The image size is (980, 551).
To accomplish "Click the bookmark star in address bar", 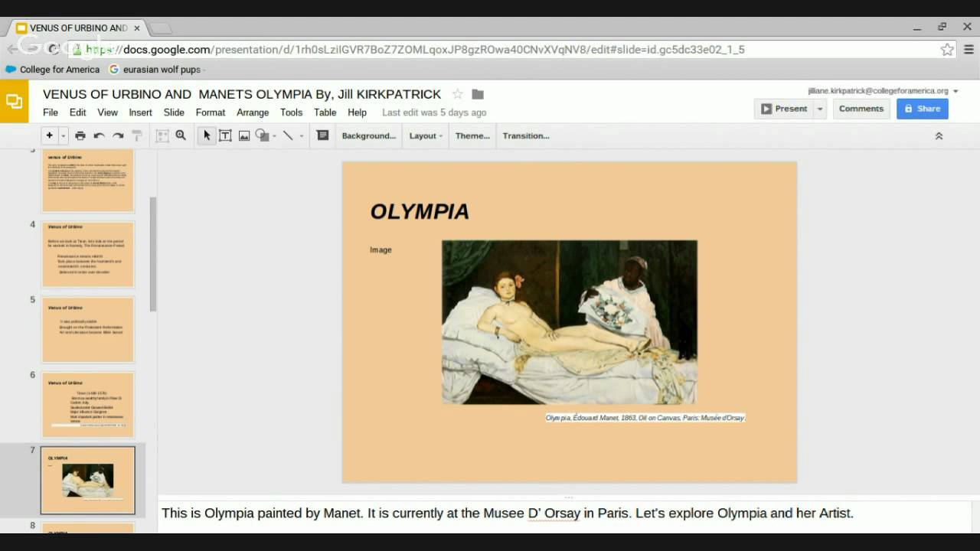I will pyautogui.click(x=947, y=50).
